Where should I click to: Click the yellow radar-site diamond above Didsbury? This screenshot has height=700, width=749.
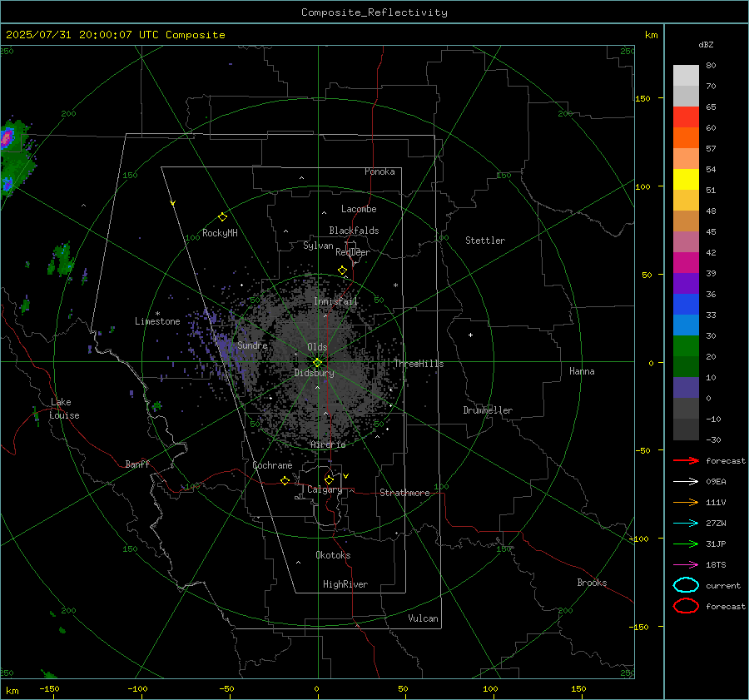pyautogui.click(x=317, y=362)
